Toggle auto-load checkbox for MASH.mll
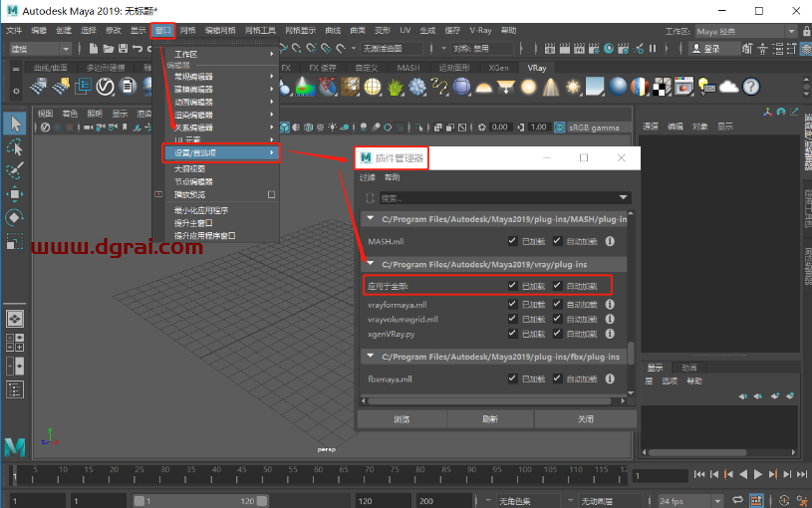 point(557,241)
